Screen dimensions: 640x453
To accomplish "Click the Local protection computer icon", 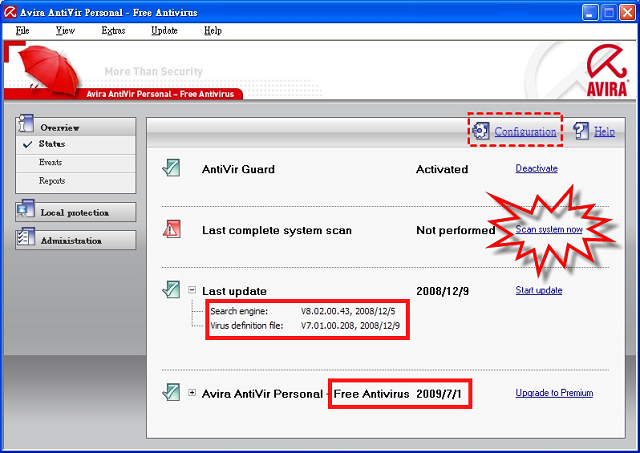I will point(26,209).
